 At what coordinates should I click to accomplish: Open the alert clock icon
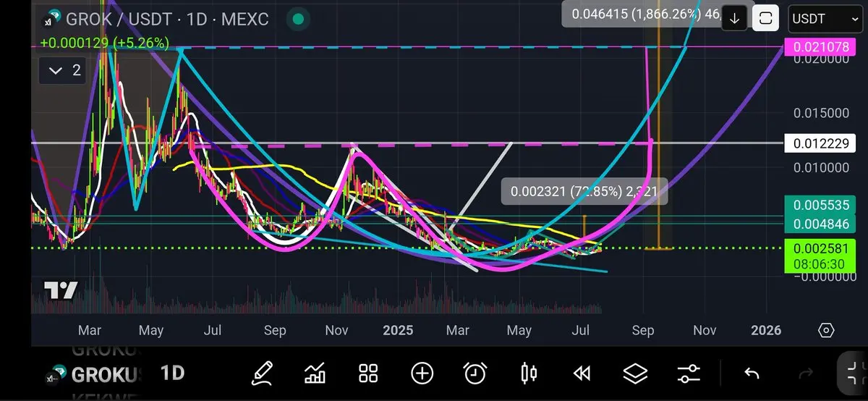click(475, 373)
